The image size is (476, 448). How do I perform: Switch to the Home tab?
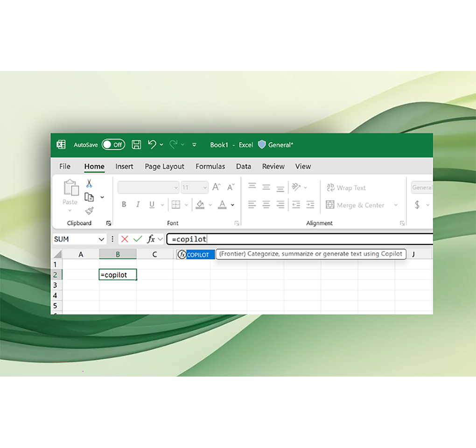94,166
